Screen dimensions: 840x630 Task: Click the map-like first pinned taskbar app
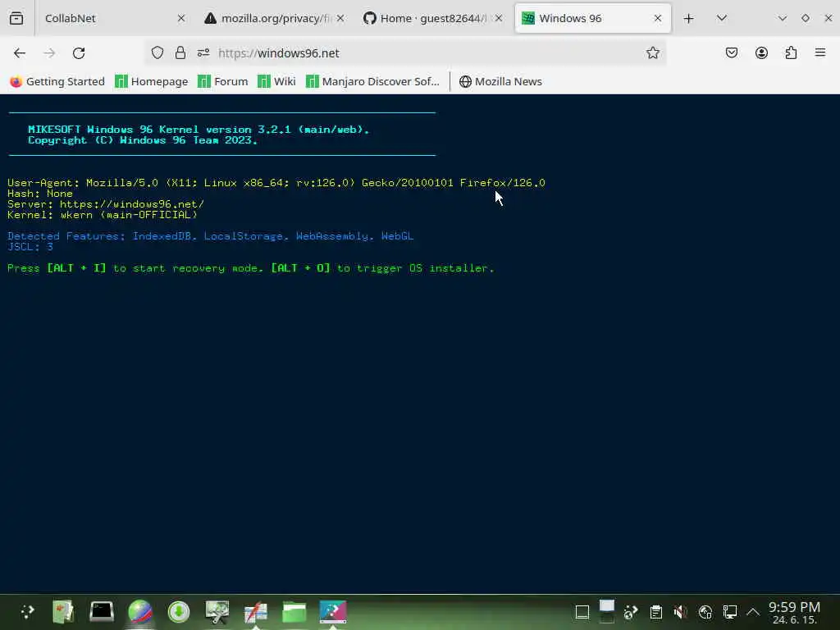pyautogui.click(x=62, y=612)
